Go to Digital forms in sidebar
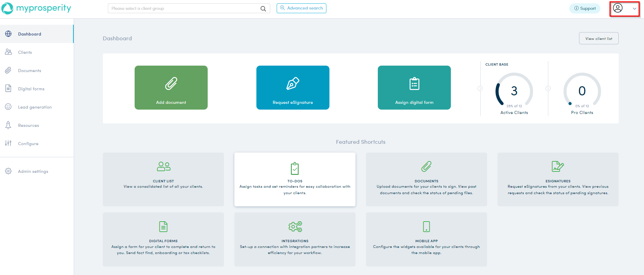The width and height of the screenshot is (644, 275). [x=31, y=89]
